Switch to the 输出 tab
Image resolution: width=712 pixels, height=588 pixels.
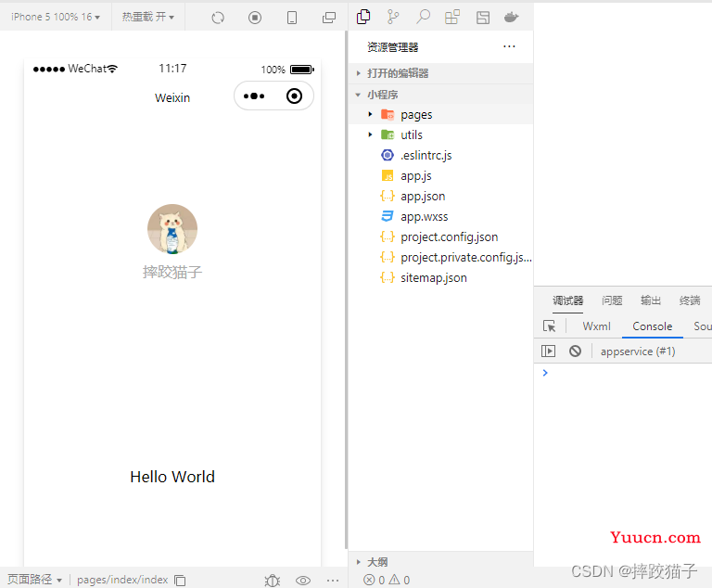click(x=651, y=300)
